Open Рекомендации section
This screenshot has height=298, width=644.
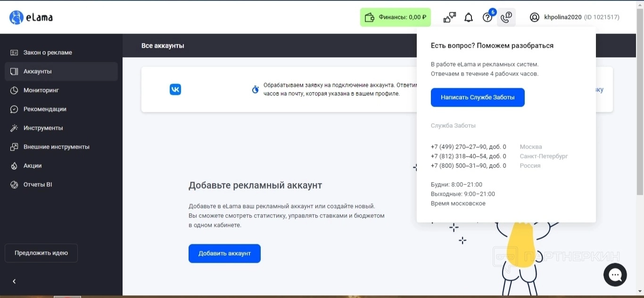point(61,109)
